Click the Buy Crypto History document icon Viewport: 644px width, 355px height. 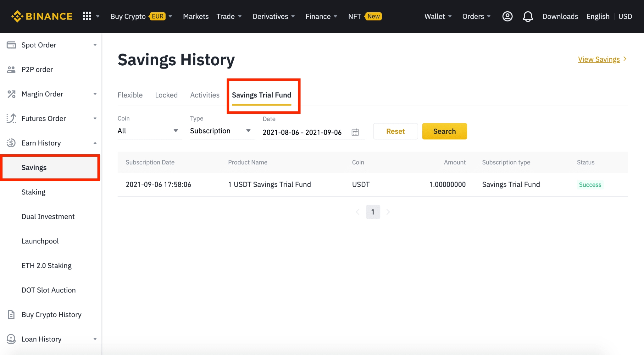point(11,314)
